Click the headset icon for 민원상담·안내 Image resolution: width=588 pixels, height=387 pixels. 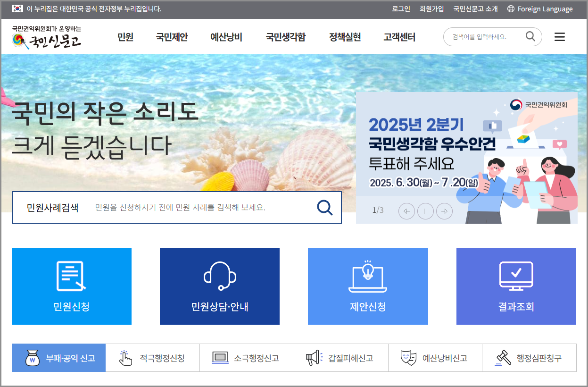pos(219,276)
